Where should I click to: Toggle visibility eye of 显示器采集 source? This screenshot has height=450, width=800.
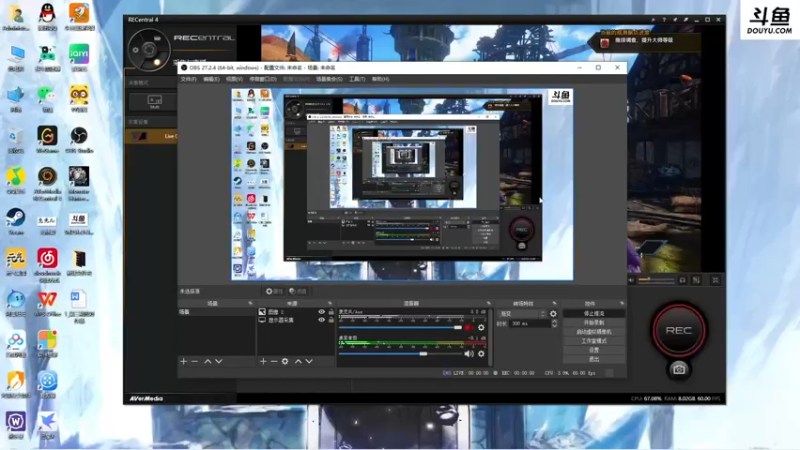[321, 320]
